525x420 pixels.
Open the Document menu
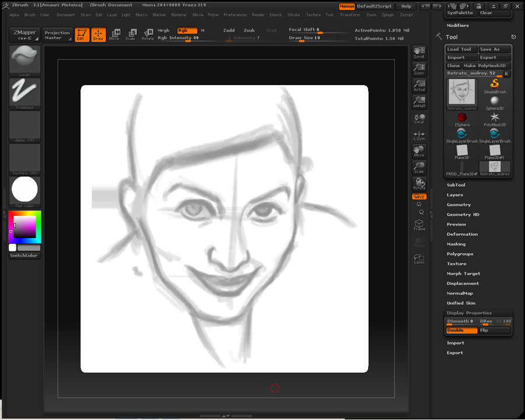[65, 15]
